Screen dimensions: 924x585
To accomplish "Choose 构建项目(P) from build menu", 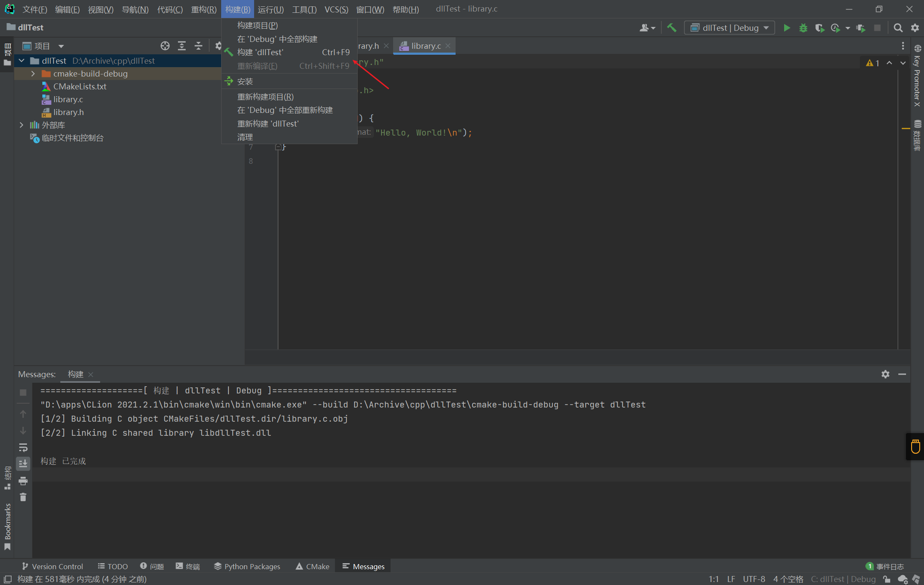I will (289, 26).
